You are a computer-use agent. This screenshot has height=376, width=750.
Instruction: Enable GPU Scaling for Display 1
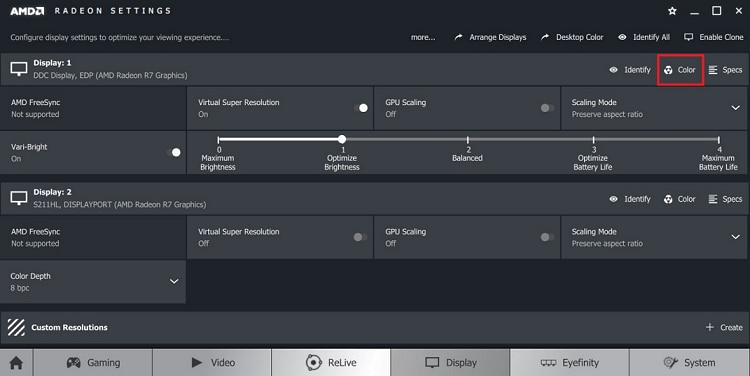click(x=548, y=108)
